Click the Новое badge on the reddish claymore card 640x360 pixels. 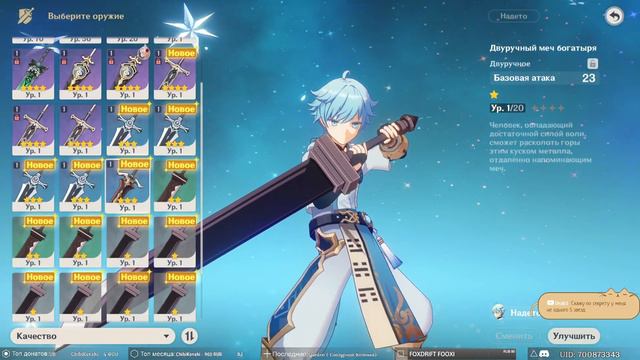pyautogui.click(x=134, y=164)
